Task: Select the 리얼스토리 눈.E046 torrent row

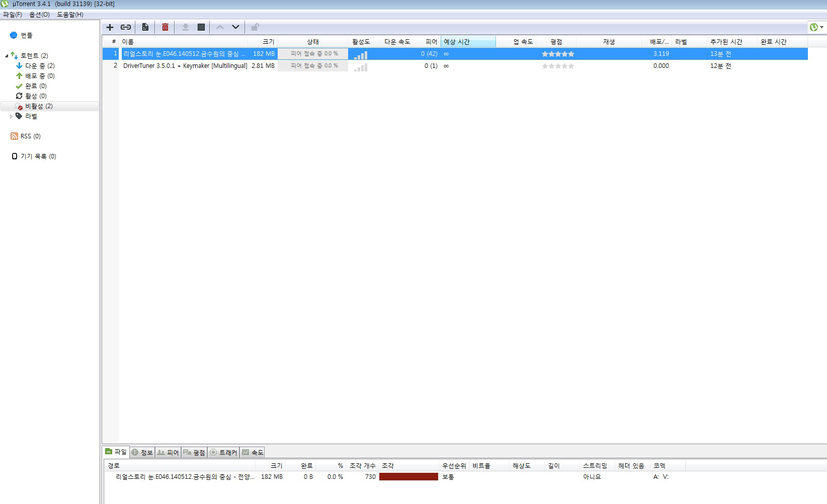Action: point(455,54)
